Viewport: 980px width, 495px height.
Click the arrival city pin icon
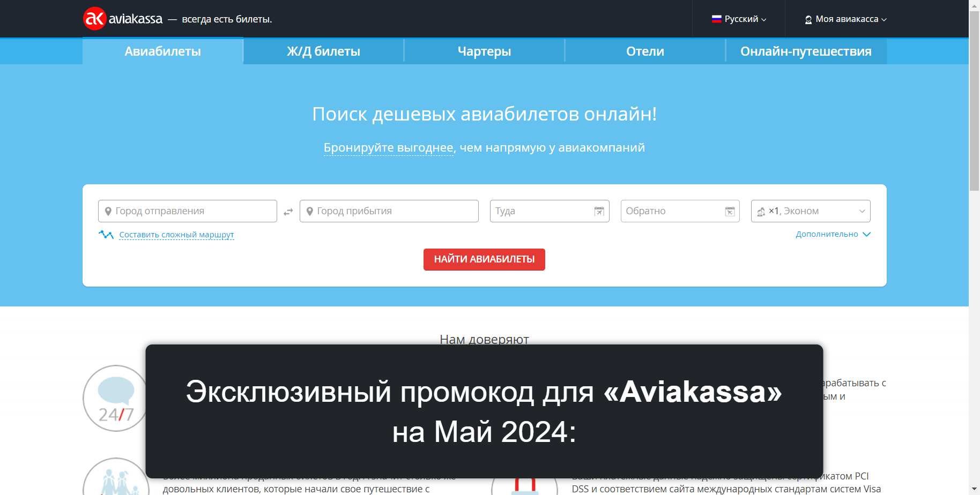tap(310, 212)
